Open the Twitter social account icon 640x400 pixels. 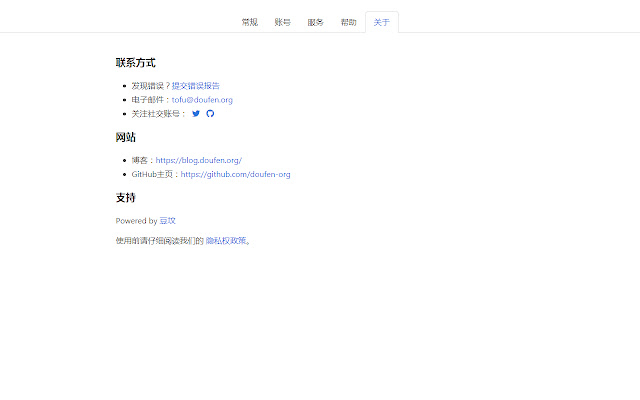[x=196, y=114]
